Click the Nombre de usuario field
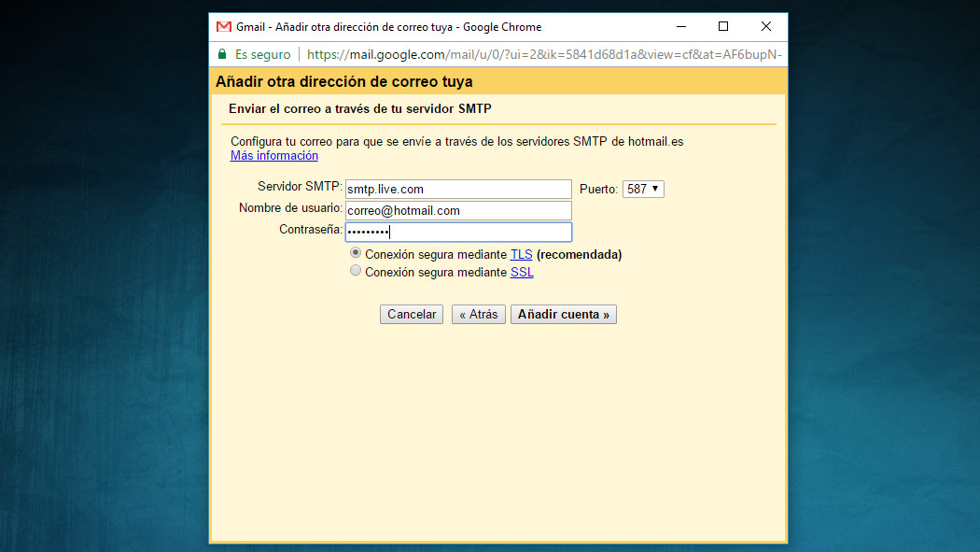Viewport: 980px width, 552px height. click(x=457, y=209)
